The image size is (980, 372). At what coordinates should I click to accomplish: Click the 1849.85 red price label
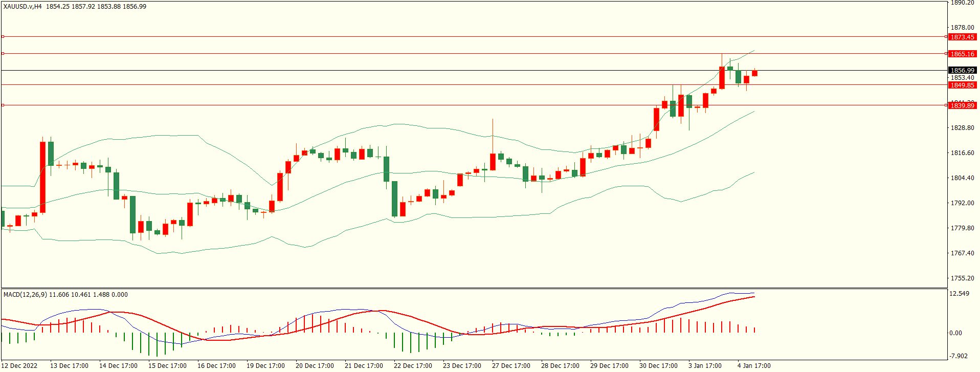point(962,85)
